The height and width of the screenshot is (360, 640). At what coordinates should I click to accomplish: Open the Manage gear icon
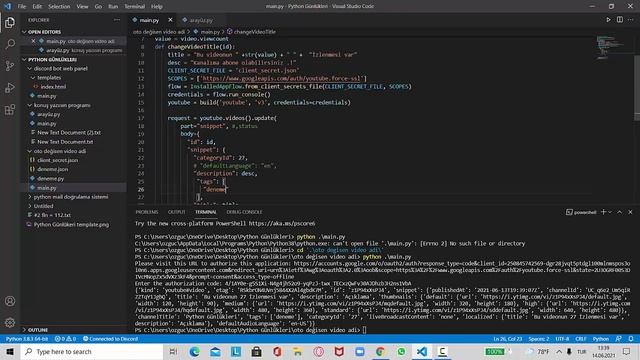click(10, 322)
